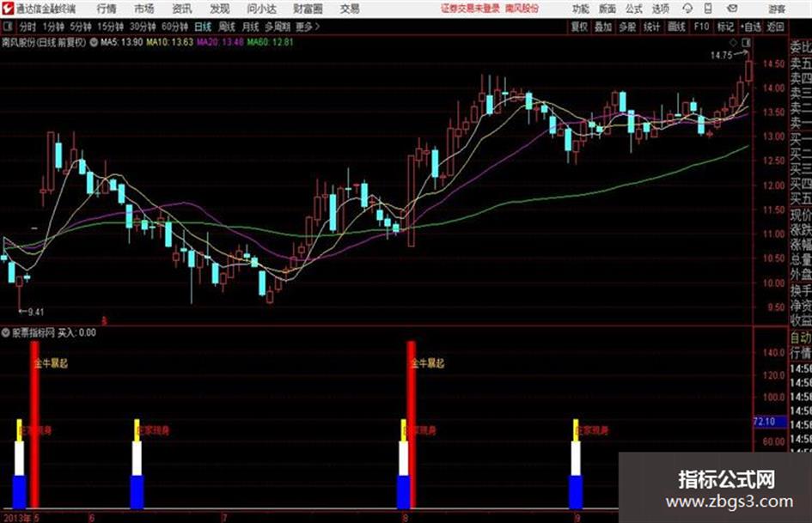Switch to the 分时 chart tab
The height and width of the screenshot is (523, 812).
[27, 27]
